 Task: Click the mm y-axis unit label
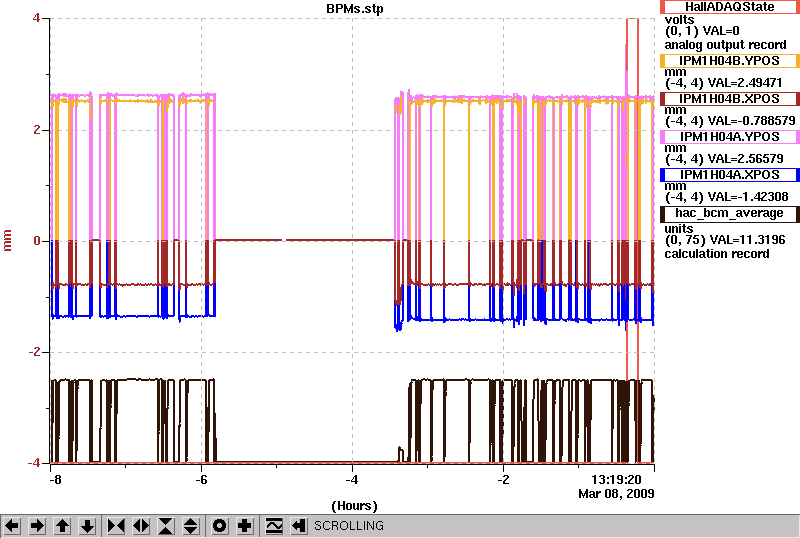[x=7, y=240]
